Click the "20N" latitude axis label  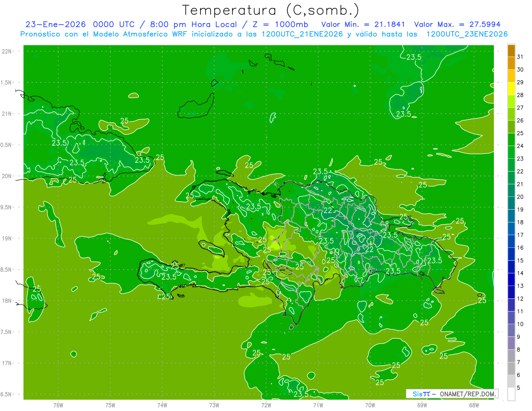coord(7,176)
